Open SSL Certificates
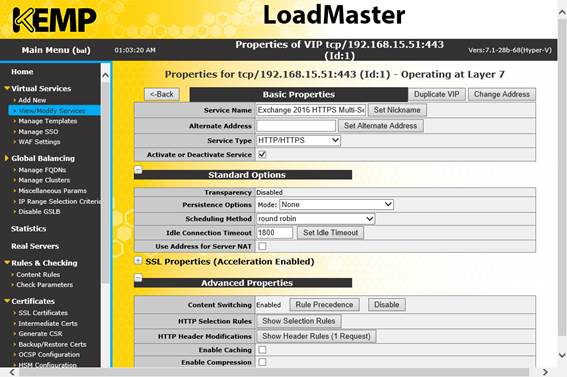The image size is (567, 377). (x=43, y=313)
